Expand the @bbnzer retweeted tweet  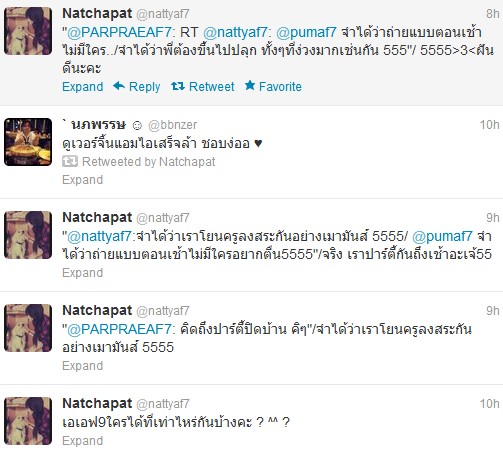pos(82,180)
